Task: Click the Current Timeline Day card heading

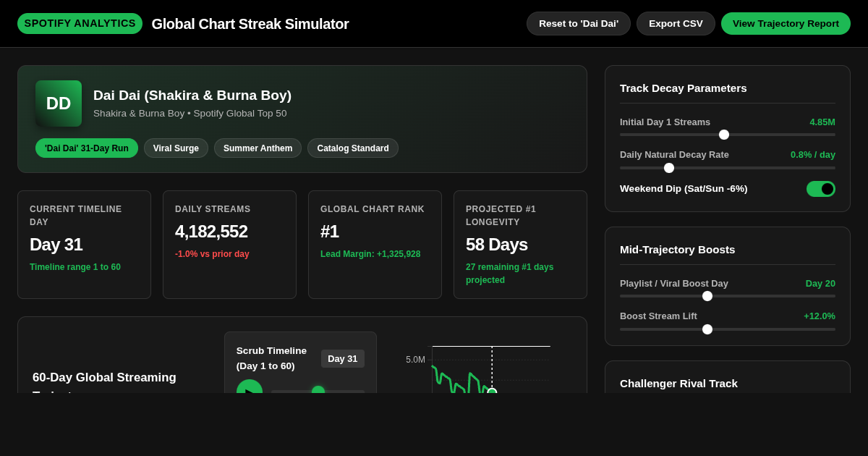Action: click(x=76, y=216)
